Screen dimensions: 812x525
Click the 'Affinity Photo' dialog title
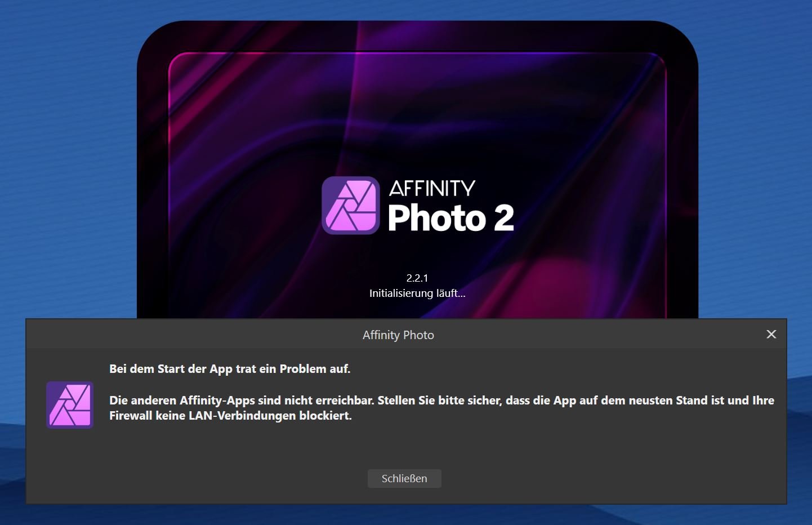[x=398, y=335]
